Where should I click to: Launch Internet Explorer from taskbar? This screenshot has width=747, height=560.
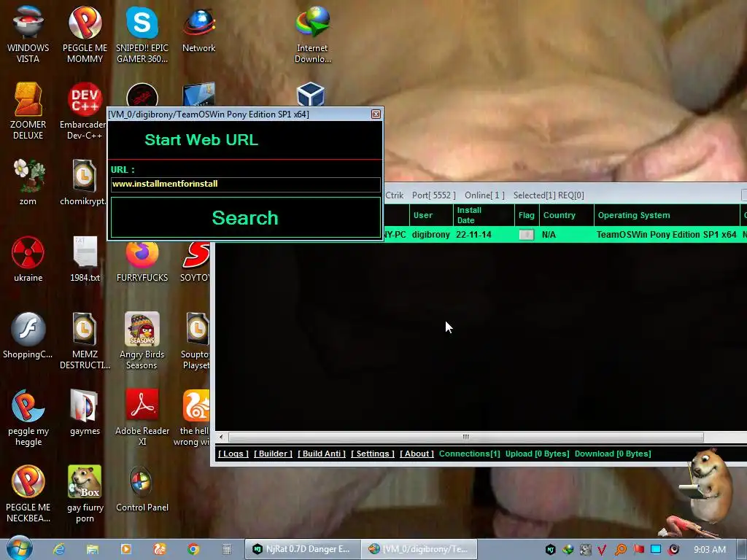[x=59, y=549]
